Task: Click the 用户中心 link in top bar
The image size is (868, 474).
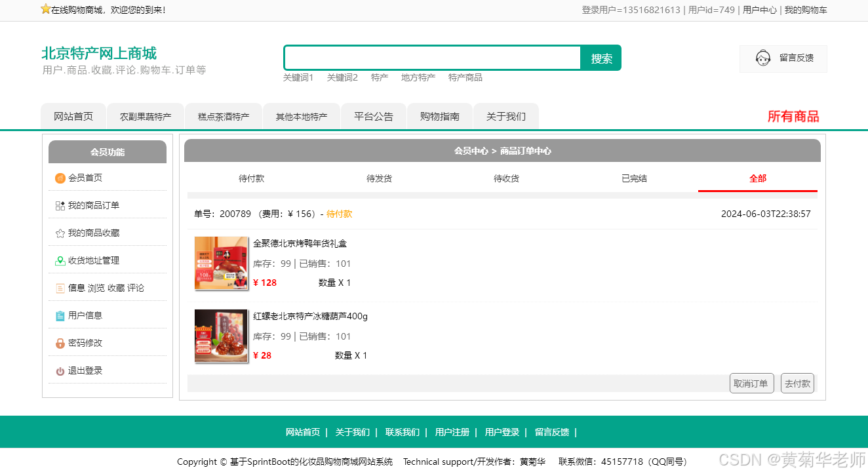Action: point(760,10)
